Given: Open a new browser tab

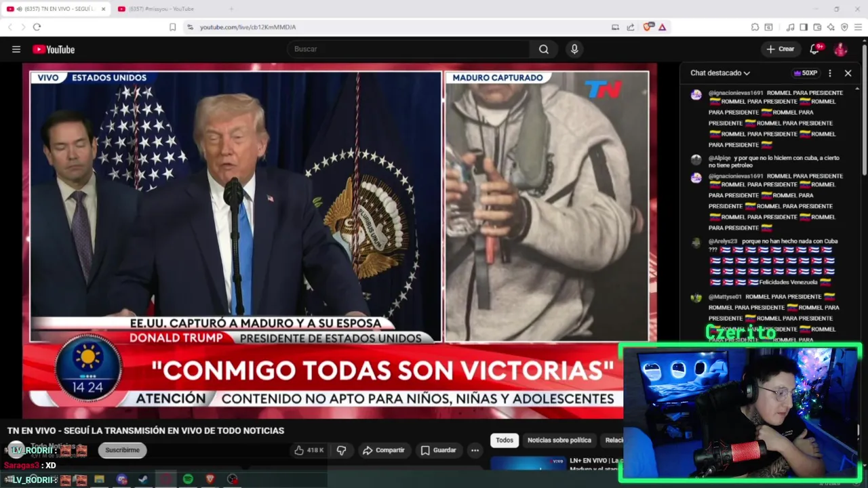Looking at the screenshot, I should click(x=231, y=9).
